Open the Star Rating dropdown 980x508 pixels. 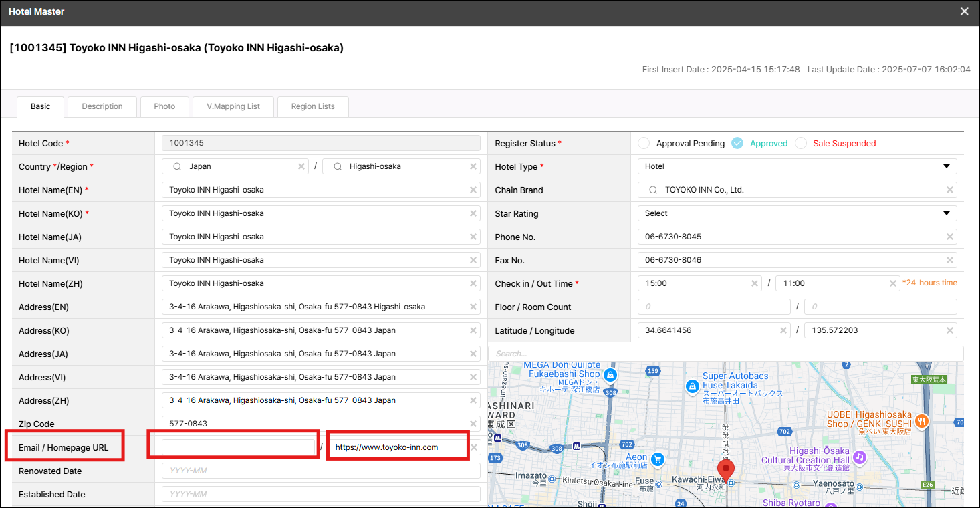[797, 213]
